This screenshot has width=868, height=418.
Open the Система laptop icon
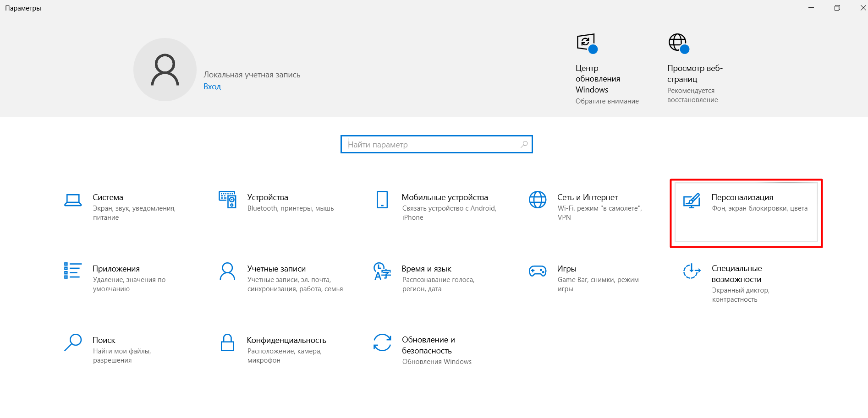[73, 200]
